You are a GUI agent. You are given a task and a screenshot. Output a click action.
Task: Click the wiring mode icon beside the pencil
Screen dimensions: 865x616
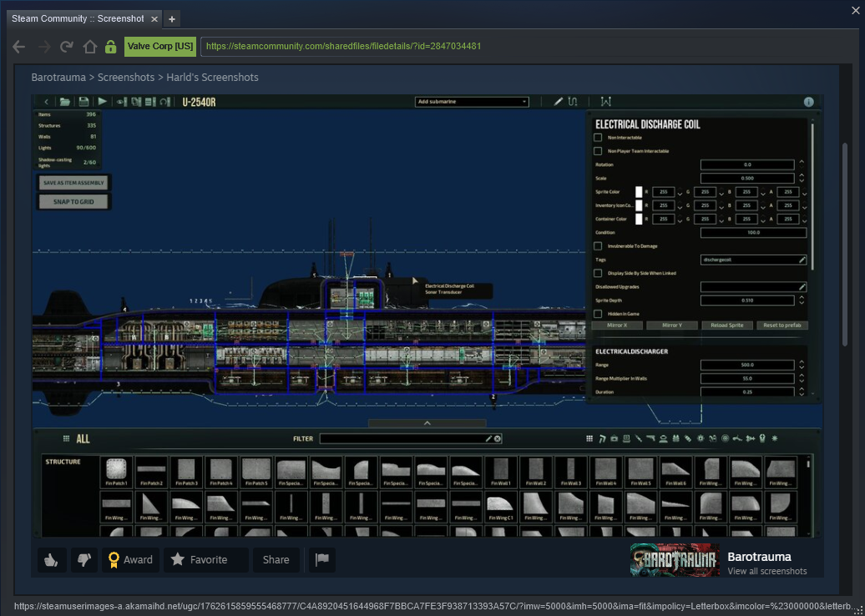tap(573, 102)
